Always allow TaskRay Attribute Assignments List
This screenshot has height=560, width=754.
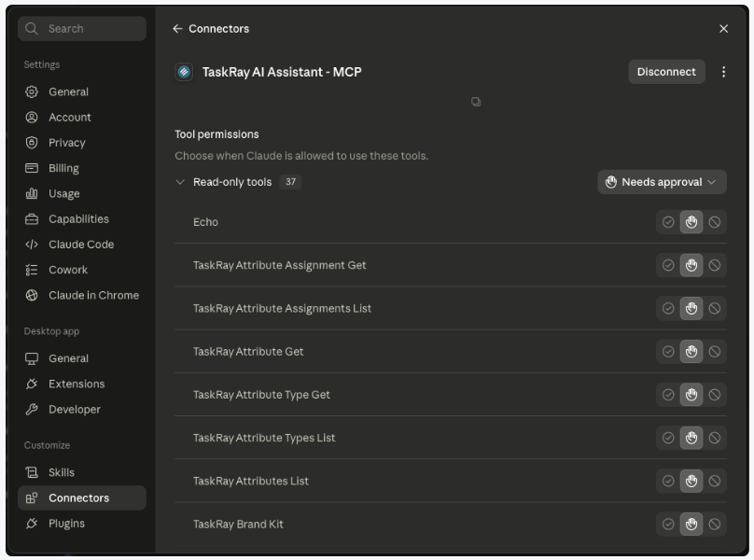pyautogui.click(x=668, y=308)
